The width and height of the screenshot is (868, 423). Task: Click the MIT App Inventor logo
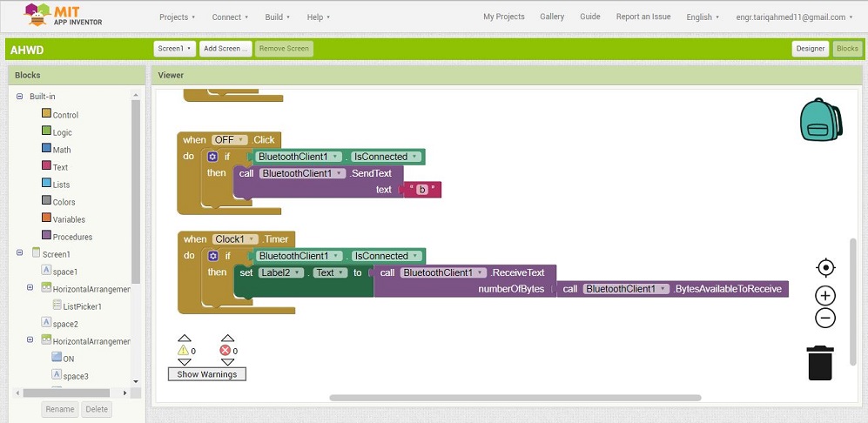coord(63,15)
